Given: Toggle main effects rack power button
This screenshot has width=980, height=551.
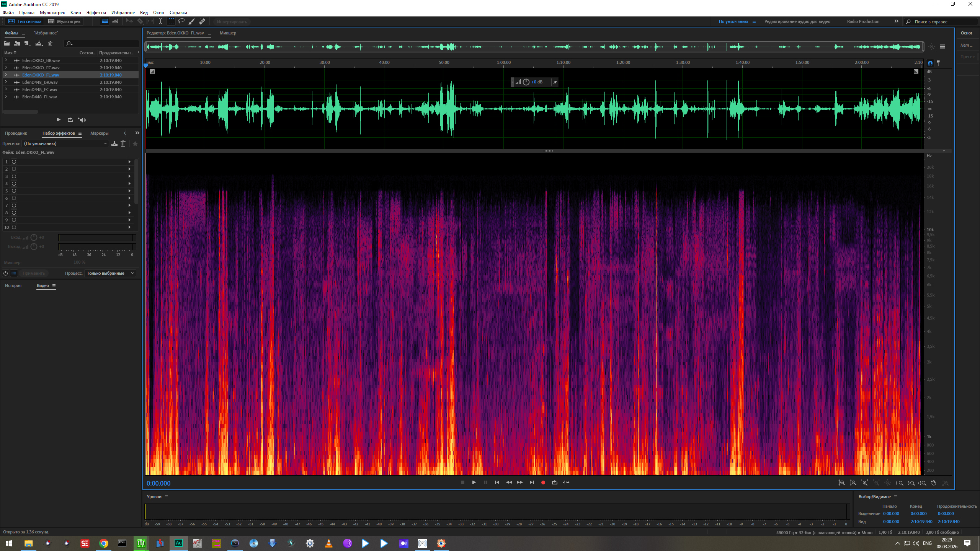Looking at the screenshot, I should tap(5, 273).
